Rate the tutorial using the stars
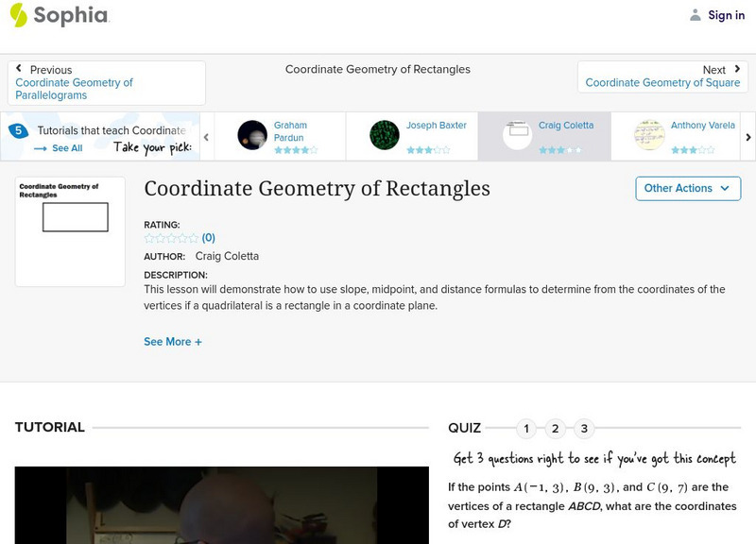Viewport: 756px width, 544px height. point(171,238)
